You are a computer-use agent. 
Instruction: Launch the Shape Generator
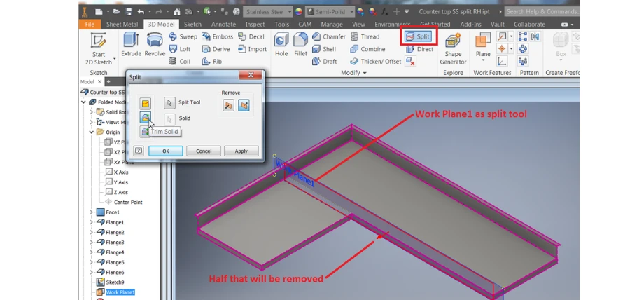(x=453, y=48)
